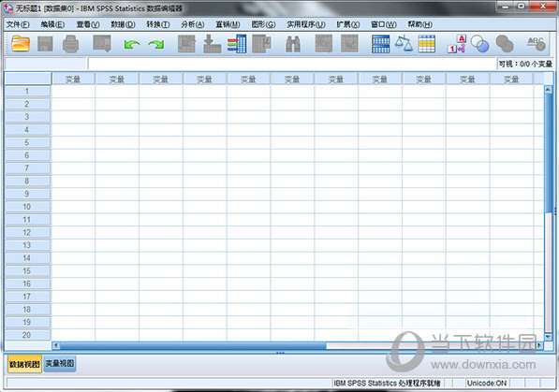This screenshot has width=559, height=392.
Task: Run Spell check with the ABC icon
Action: pyautogui.click(x=537, y=43)
